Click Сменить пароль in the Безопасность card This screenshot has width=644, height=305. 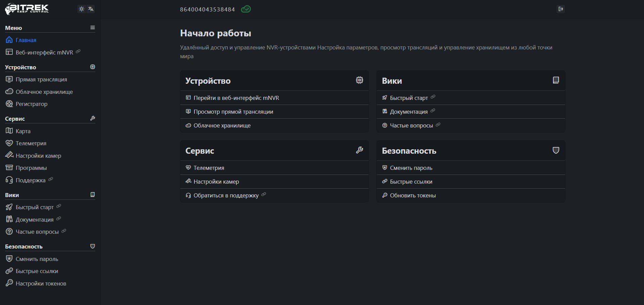[411, 168]
